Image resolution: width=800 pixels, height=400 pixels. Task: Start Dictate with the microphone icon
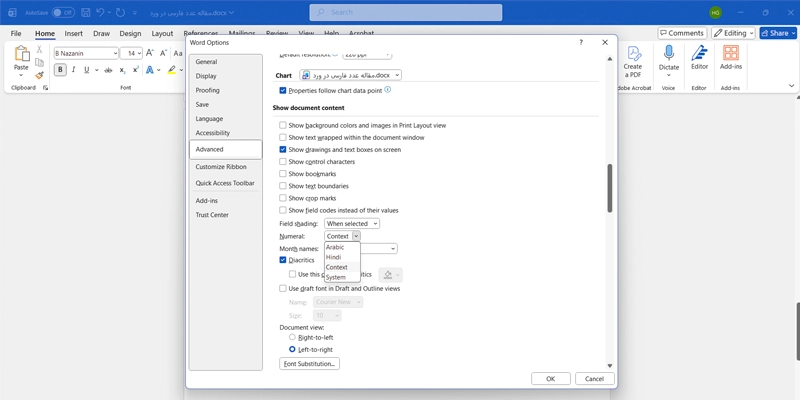[x=668, y=54]
